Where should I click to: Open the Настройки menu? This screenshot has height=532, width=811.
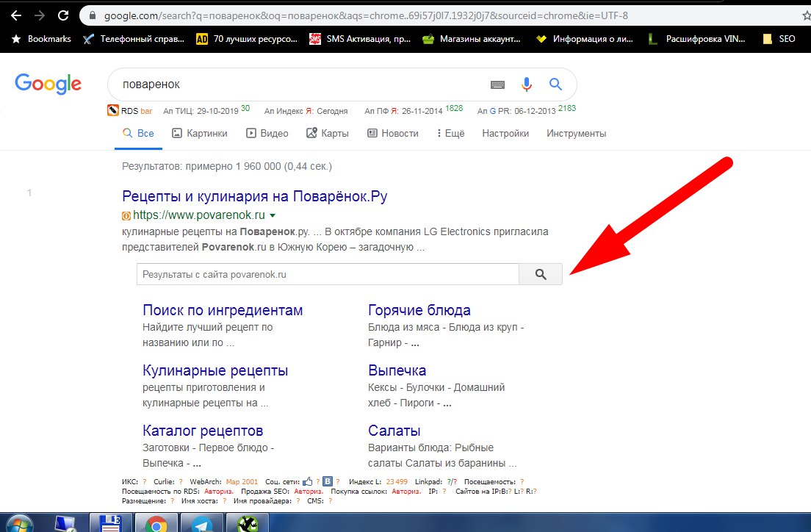tap(505, 134)
